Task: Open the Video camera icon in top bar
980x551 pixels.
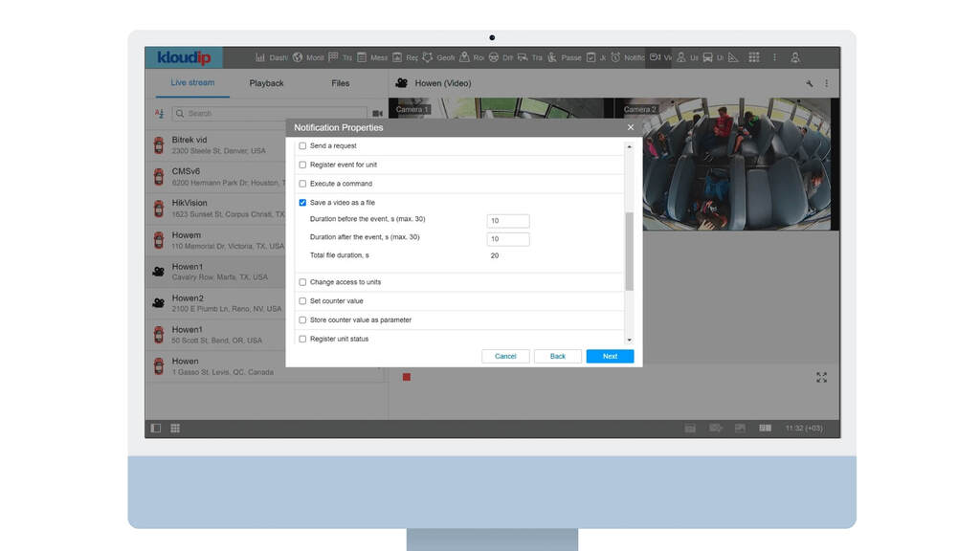Action: 655,57
